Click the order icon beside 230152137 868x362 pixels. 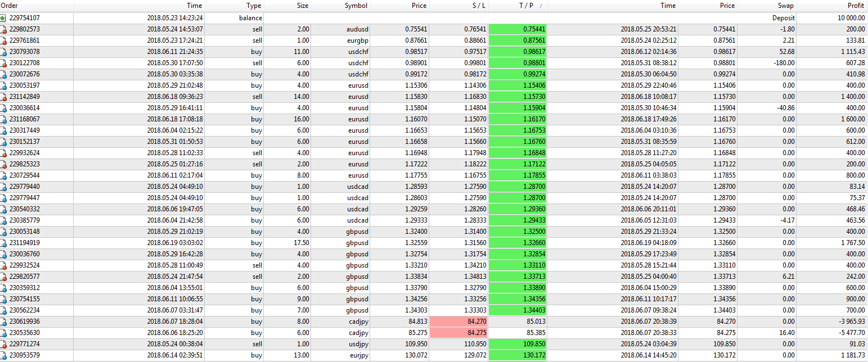[x=3, y=142]
